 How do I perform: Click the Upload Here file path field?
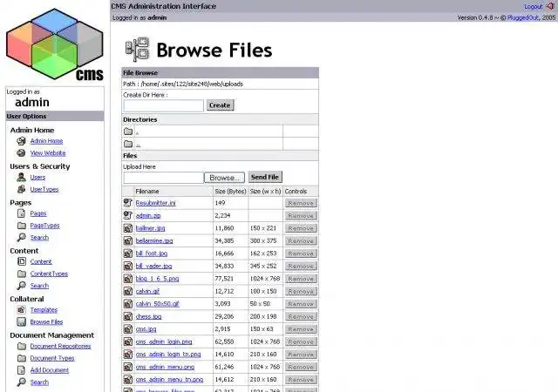(x=163, y=178)
